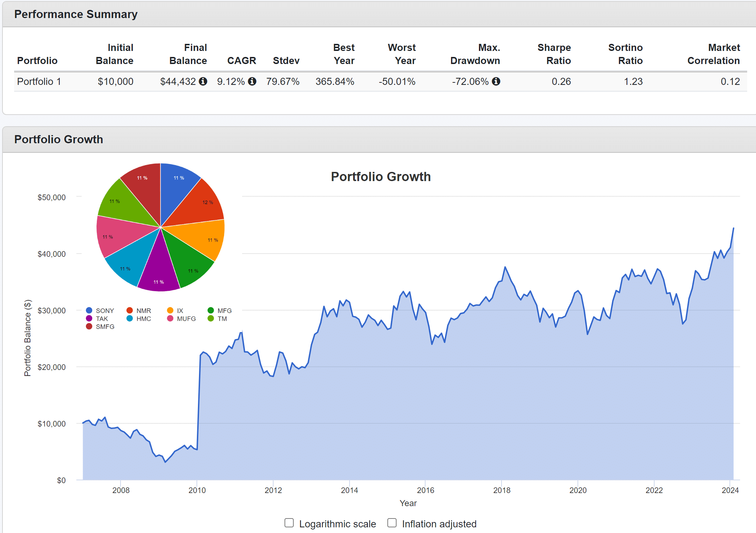The image size is (756, 533).
Task: Click the TAK legend marker
Action: [x=89, y=319]
